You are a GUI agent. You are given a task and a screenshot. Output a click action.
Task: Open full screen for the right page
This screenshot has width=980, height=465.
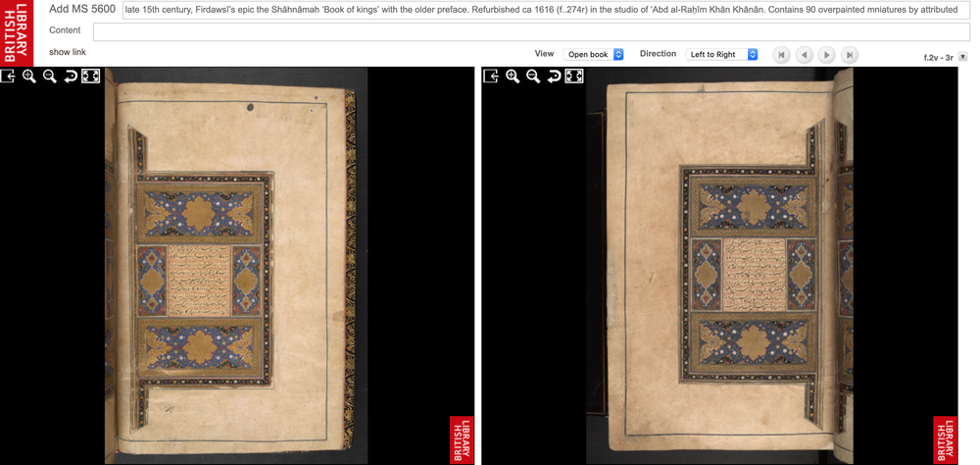pyautogui.click(x=574, y=77)
